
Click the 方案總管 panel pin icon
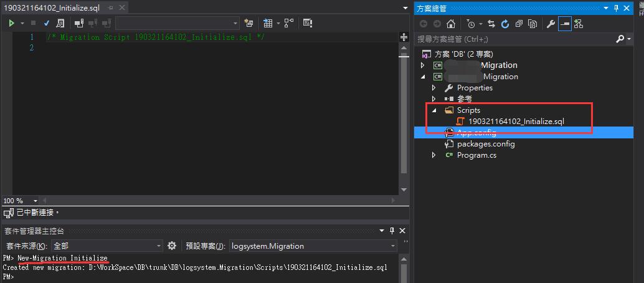point(616,8)
